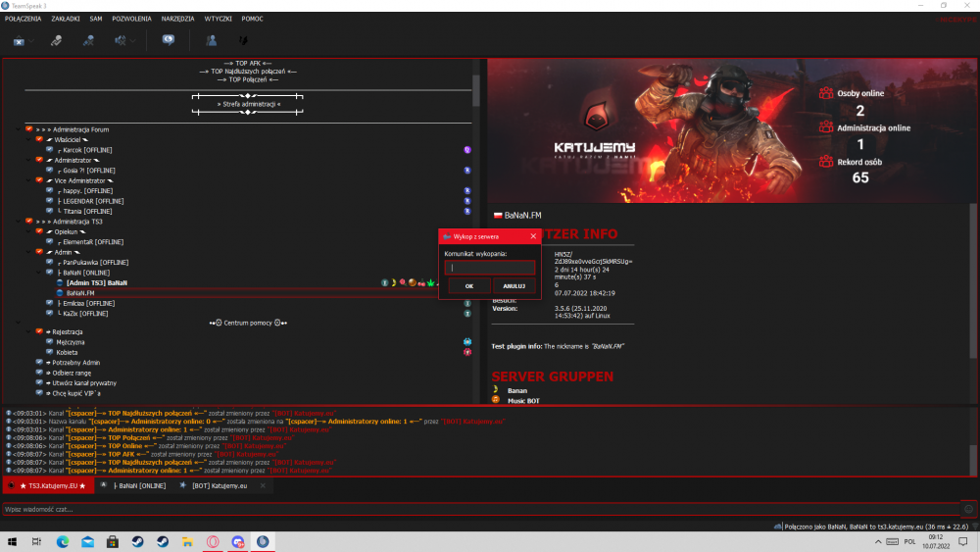The image size is (980, 552).
Task: Open File Explorer from the taskbar
Action: click(x=187, y=542)
